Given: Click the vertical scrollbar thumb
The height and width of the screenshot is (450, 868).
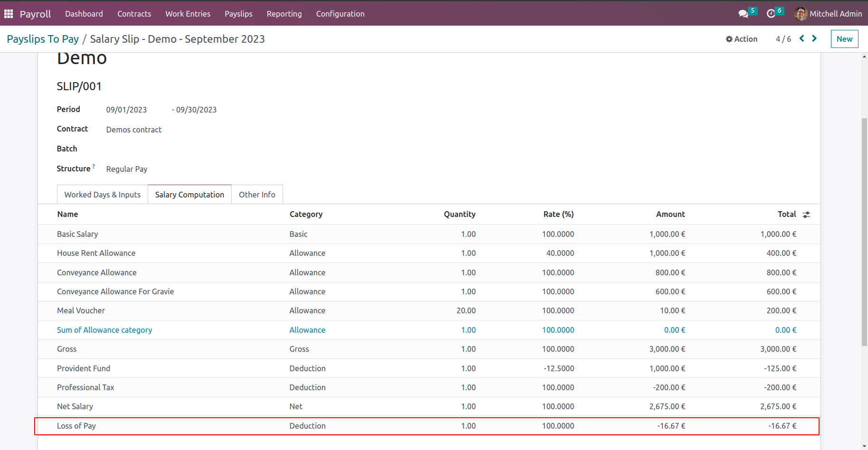Looking at the screenshot, I should (864, 232).
